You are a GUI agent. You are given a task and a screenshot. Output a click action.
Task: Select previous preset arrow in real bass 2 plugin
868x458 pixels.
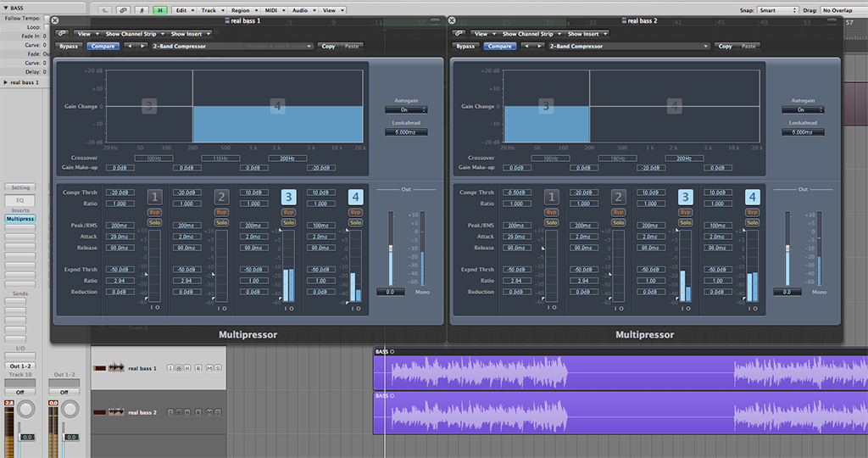(x=526, y=46)
